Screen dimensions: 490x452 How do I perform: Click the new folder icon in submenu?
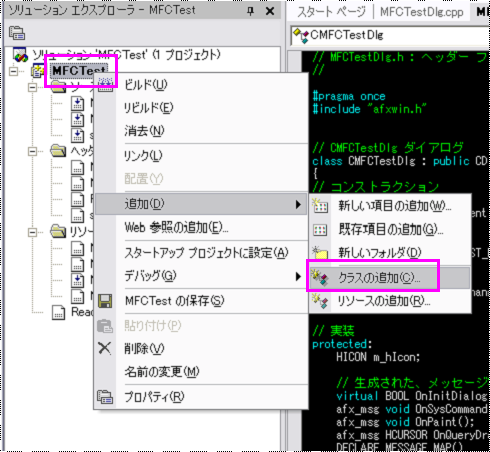320,253
